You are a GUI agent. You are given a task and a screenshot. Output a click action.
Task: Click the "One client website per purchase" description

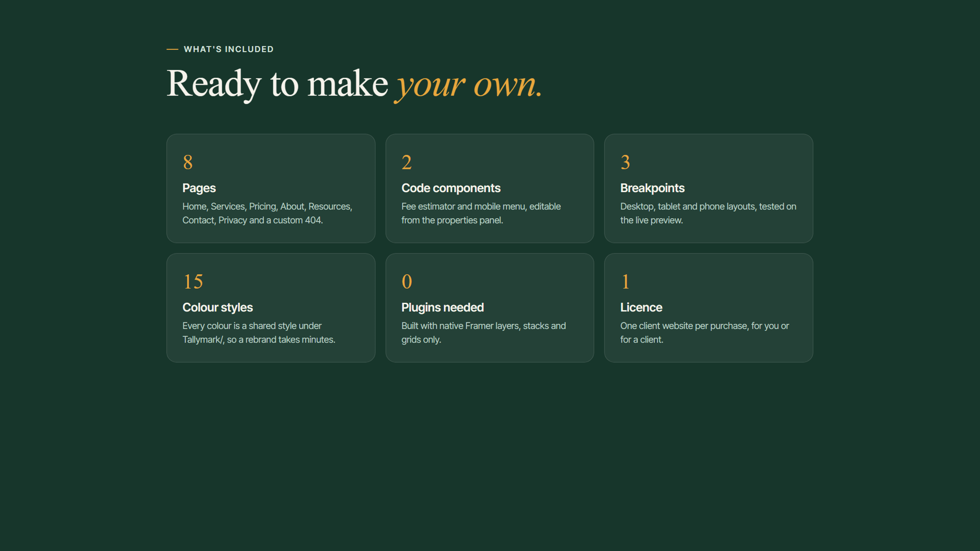pyautogui.click(x=705, y=333)
